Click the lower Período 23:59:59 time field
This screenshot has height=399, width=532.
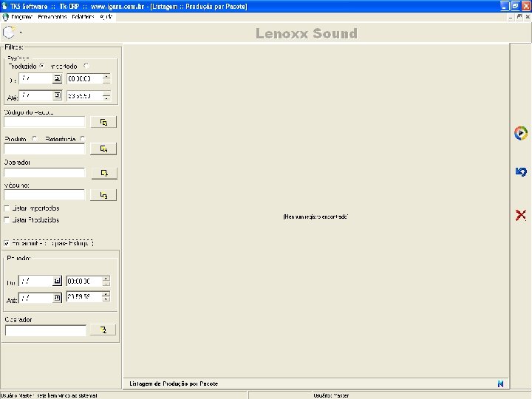(x=84, y=296)
